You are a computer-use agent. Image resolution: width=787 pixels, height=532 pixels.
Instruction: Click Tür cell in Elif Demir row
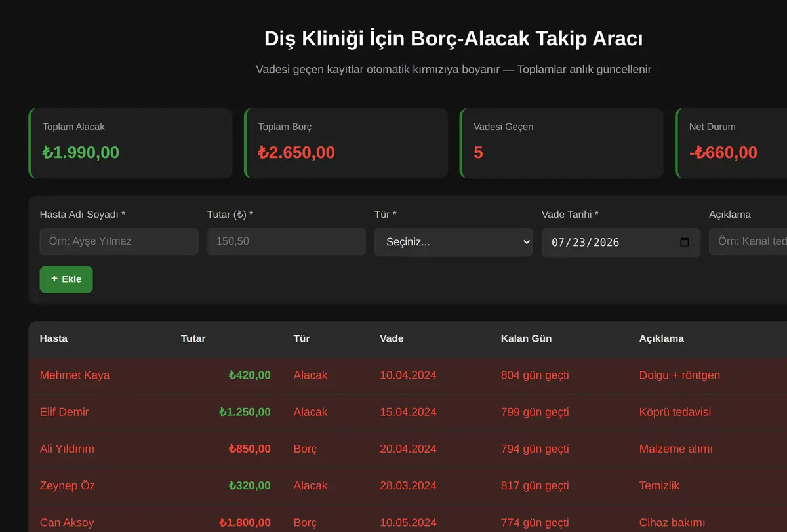pyautogui.click(x=310, y=412)
